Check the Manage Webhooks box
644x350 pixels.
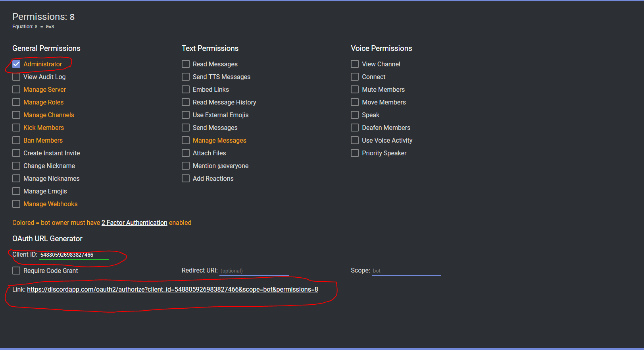16,204
